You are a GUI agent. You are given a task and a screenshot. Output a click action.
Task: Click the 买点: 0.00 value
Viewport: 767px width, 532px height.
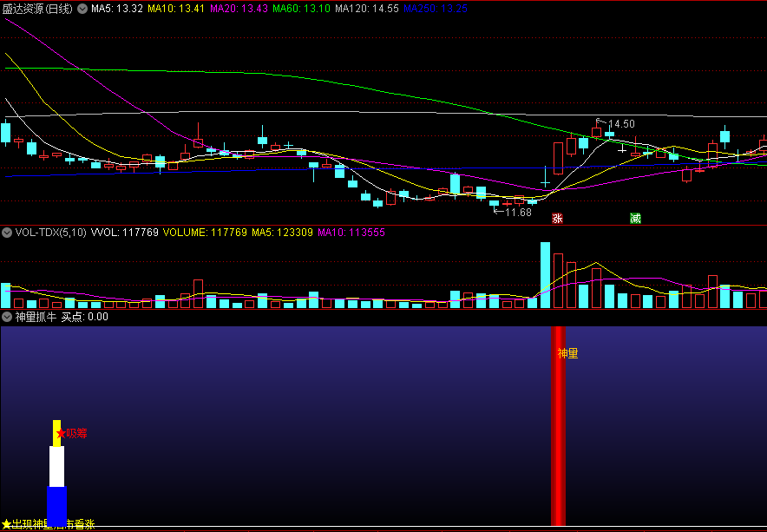pos(85,317)
